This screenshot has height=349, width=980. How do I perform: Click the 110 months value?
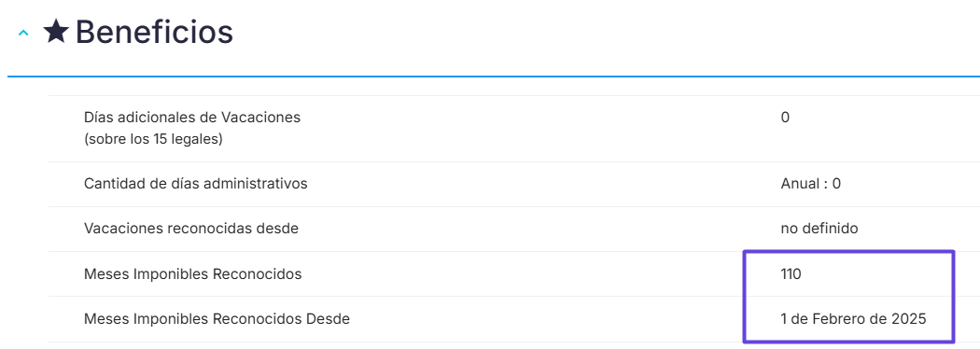(791, 273)
